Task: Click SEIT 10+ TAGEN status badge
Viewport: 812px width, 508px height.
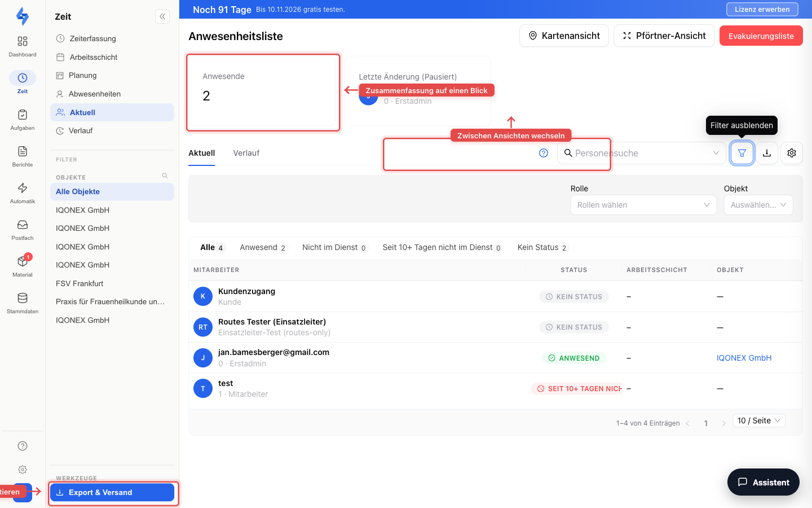Action: pos(577,388)
